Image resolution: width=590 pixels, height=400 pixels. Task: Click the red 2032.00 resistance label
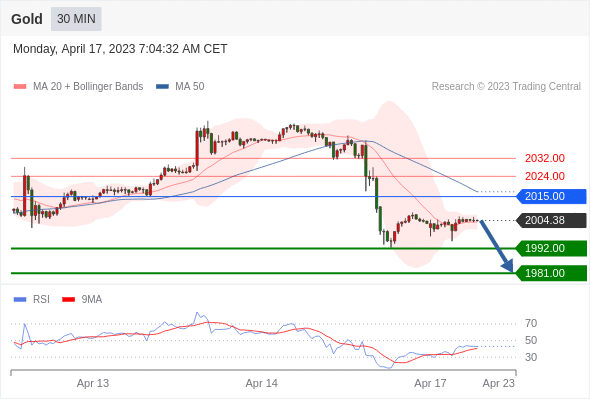coord(545,158)
